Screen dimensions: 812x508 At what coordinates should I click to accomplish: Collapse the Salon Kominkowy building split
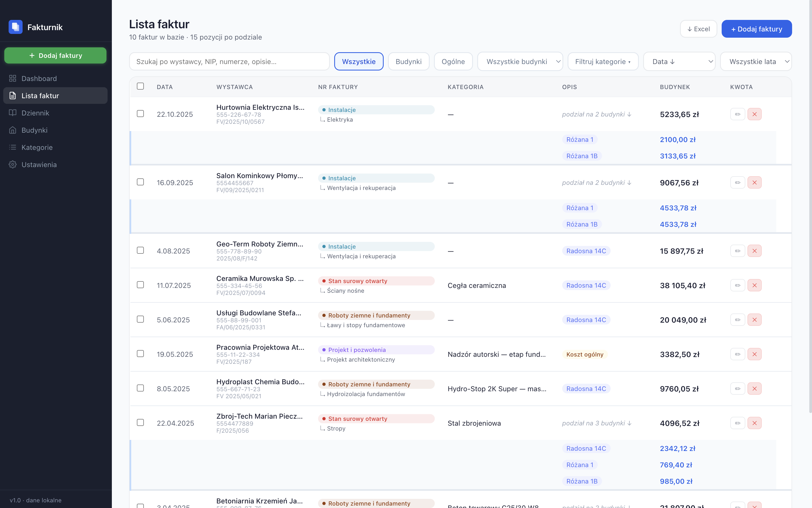pos(596,183)
